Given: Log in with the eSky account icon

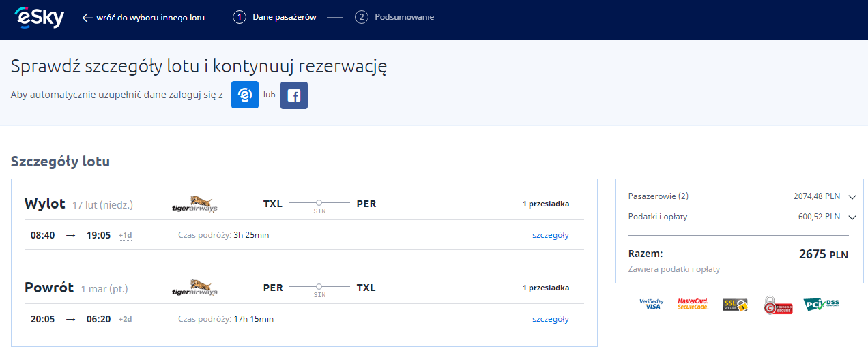Looking at the screenshot, I should pos(245,95).
